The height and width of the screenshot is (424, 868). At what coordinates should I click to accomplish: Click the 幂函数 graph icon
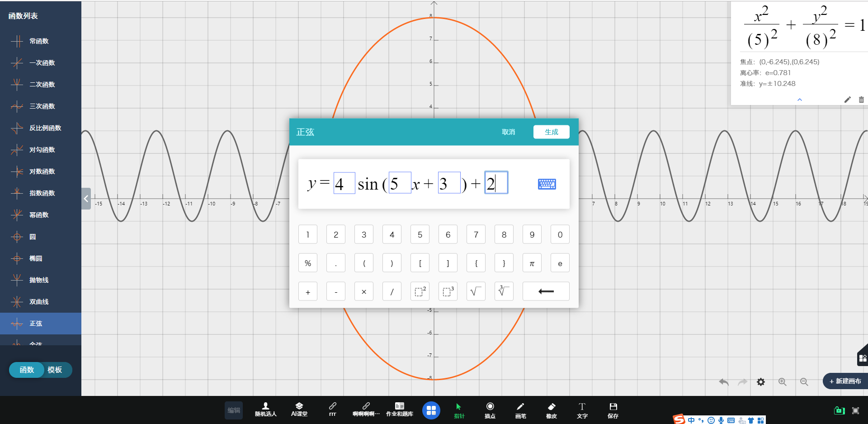[x=17, y=215]
